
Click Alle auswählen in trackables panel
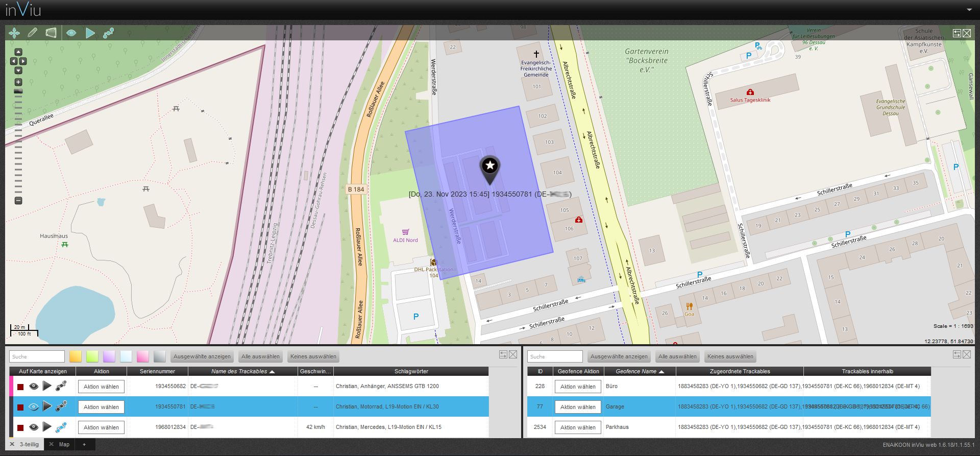click(x=260, y=356)
